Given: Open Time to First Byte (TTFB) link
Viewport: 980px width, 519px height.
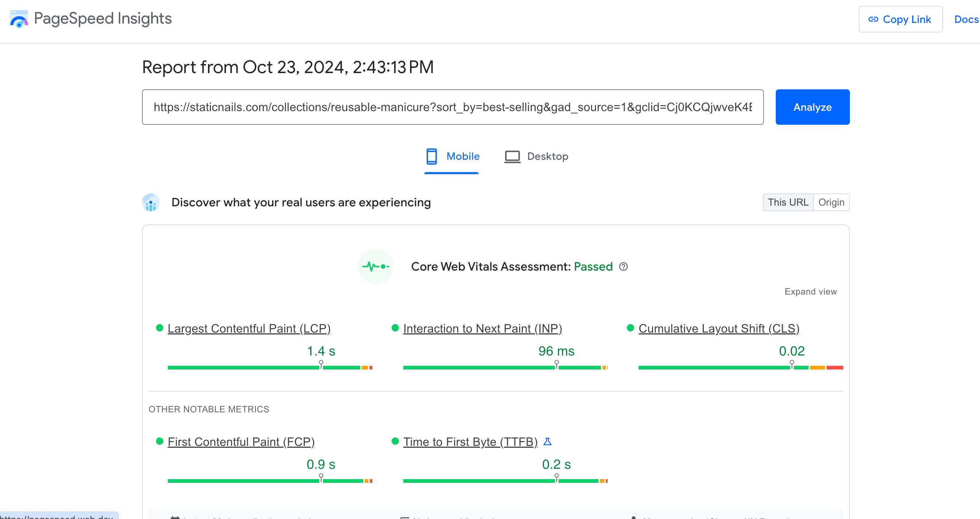Looking at the screenshot, I should (470, 442).
